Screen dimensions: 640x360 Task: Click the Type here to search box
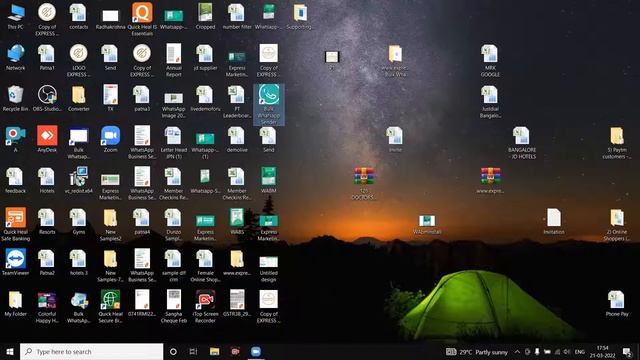pos(91,351)
